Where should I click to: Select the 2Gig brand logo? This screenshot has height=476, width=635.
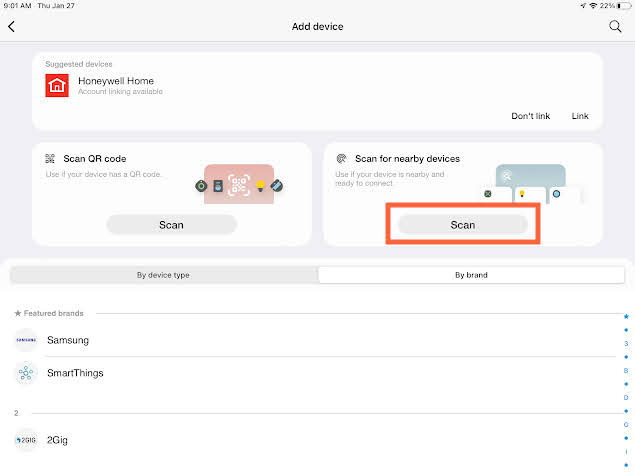point(26,440)
